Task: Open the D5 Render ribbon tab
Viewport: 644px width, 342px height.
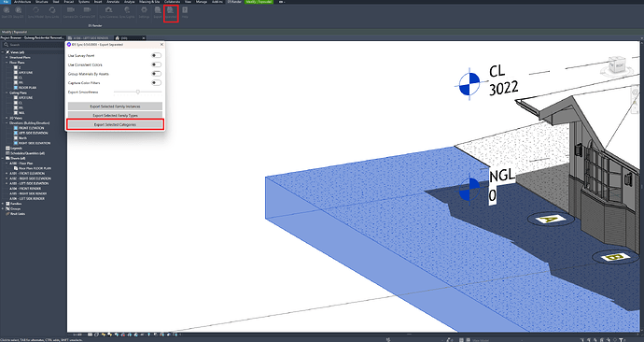Action: coord(234,2)
